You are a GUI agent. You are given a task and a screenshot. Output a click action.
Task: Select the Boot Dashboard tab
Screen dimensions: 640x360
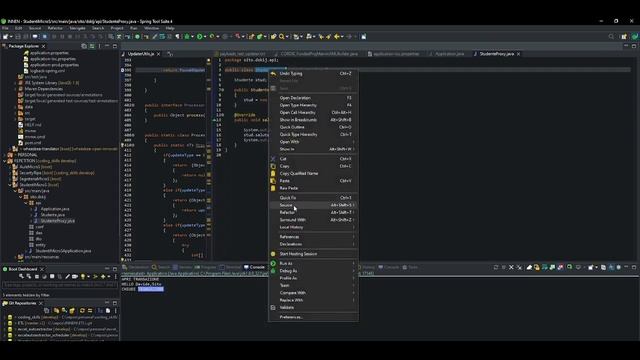(x=22, y=269)
